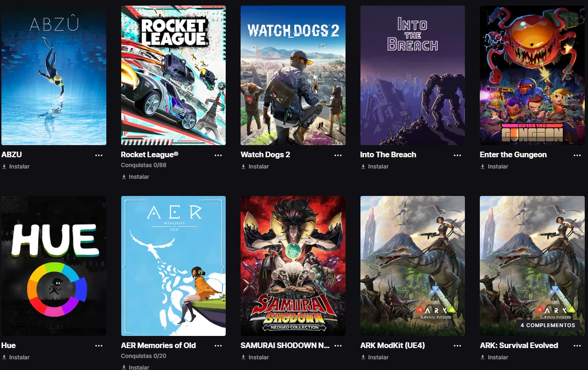Click Instalar under ARK ModKit (UE4)
Viewport: 588px width, 370px height.
[x=374, y=357]
